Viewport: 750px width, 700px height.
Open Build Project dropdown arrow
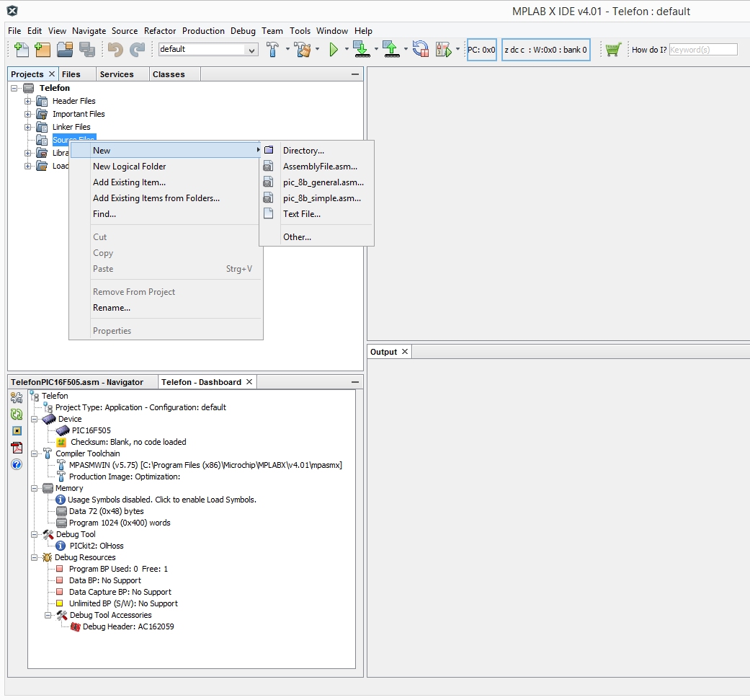(x=287, y=49)
